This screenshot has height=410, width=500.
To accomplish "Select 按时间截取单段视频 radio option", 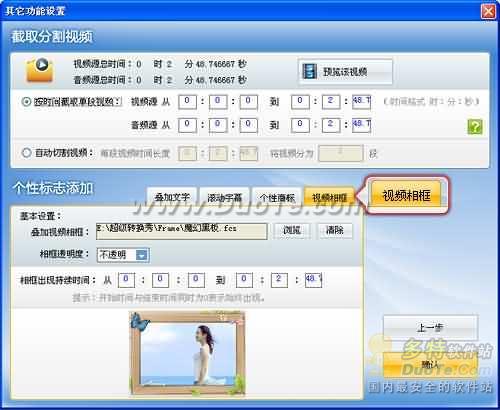I will point(26,101).
